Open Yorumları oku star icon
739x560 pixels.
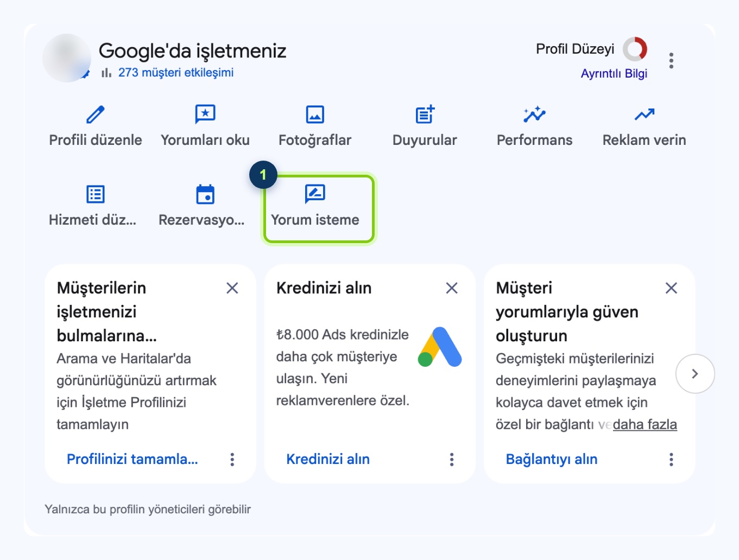click(205, 114)
